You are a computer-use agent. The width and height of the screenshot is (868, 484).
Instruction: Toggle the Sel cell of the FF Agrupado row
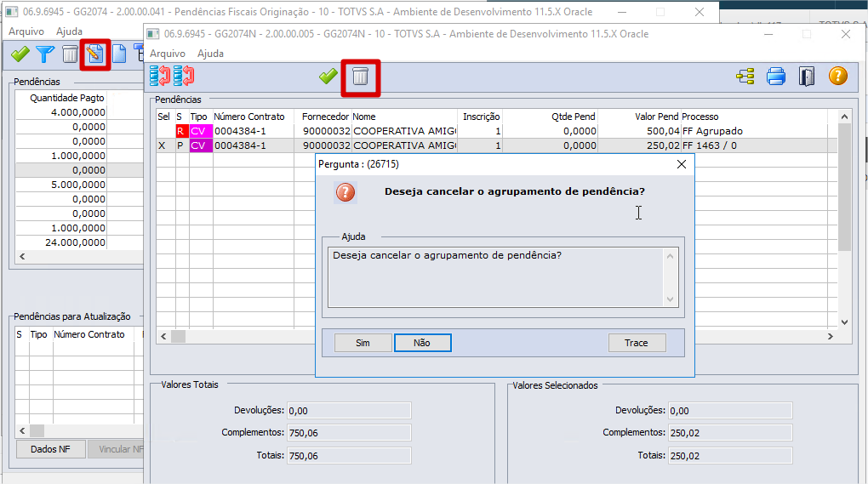pyautogui.click(x=166, y=131)
